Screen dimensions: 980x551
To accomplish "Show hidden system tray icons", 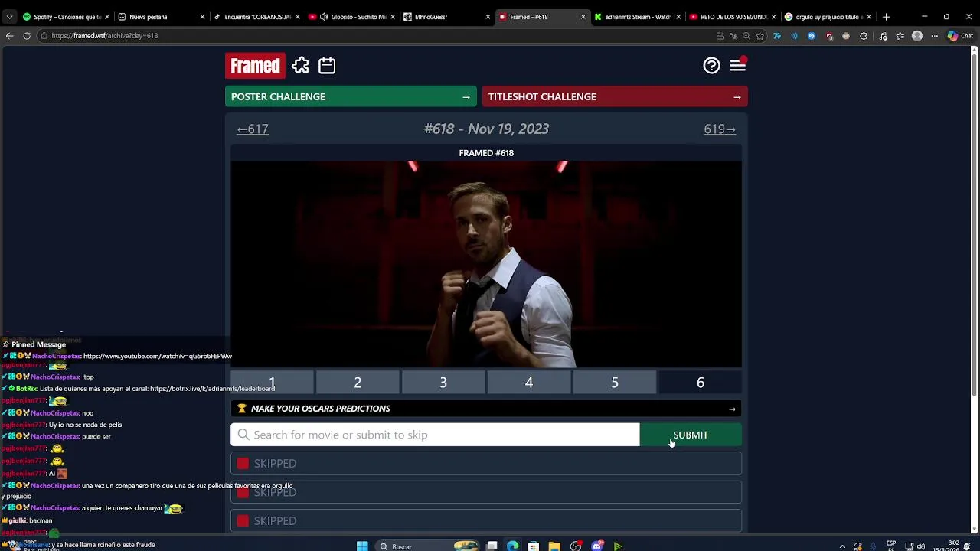I will tap(843, 546).
